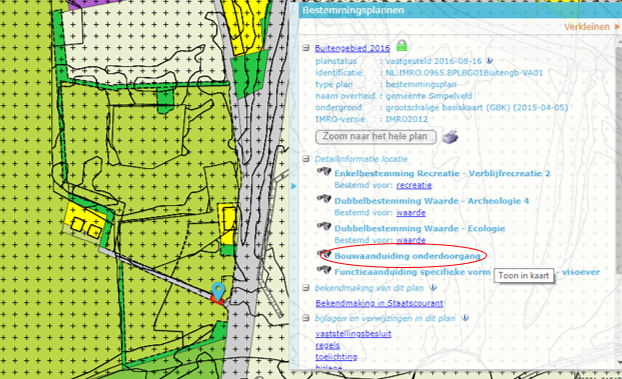Click the IMRO2012 version value
The image size is (622, 379).
click(407, 119)
